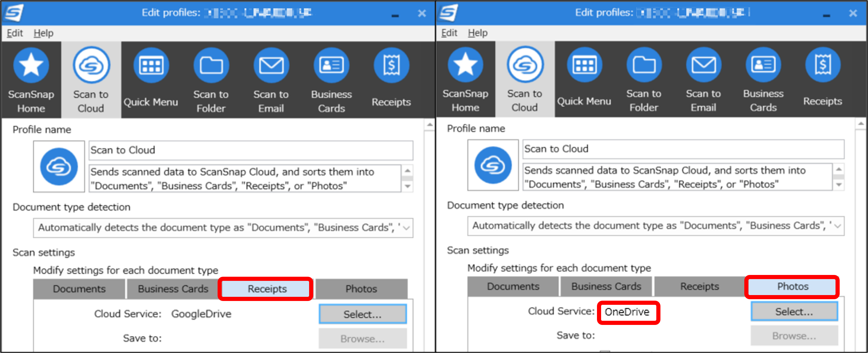Close the right Edit profiles window
Image resolution: width=868 pixels, height=353 pixels.
tap(853, 14)
